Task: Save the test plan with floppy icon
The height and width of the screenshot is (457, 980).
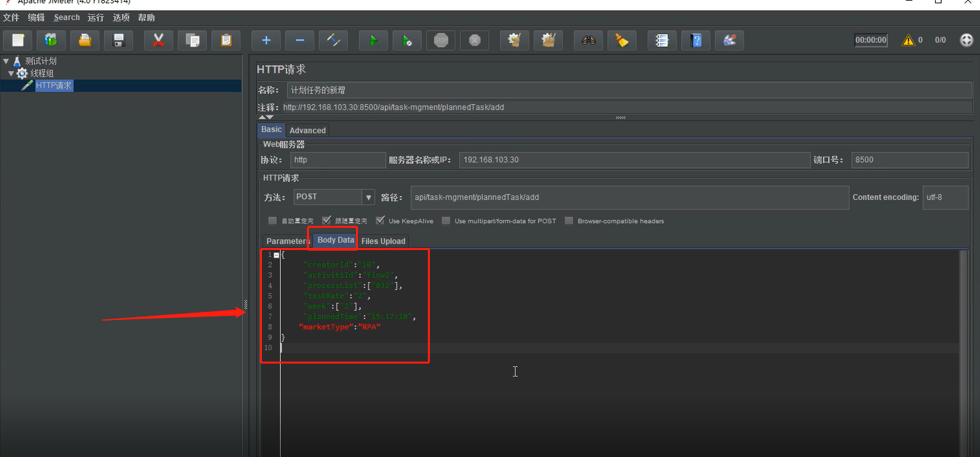Action: [x=118, y=40]
